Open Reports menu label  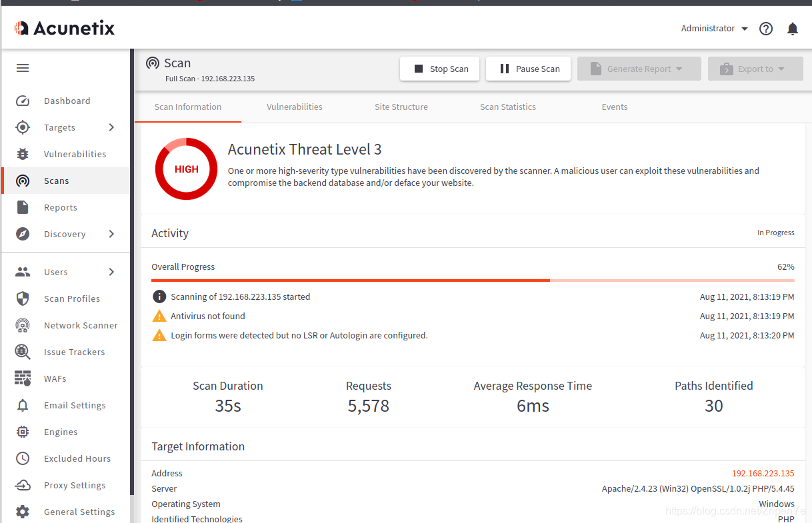coord(61,207)
